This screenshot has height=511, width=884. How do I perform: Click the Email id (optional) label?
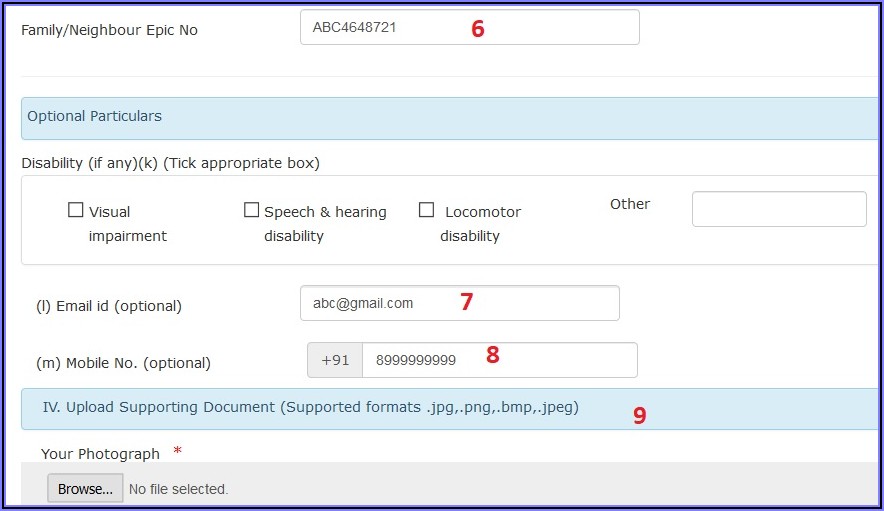pyautogui.click(x=108, y=306)
